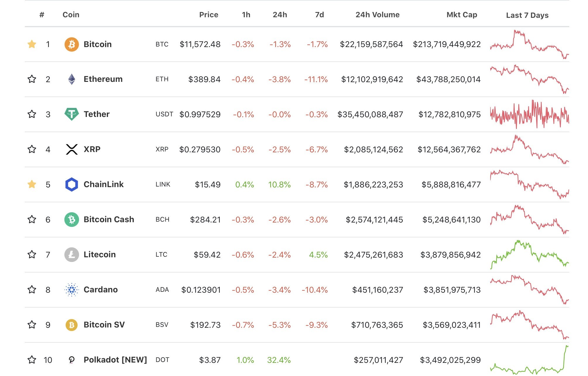Click the XRP logo icon
The image size is (588, 376).
click(x=71, y=149)
